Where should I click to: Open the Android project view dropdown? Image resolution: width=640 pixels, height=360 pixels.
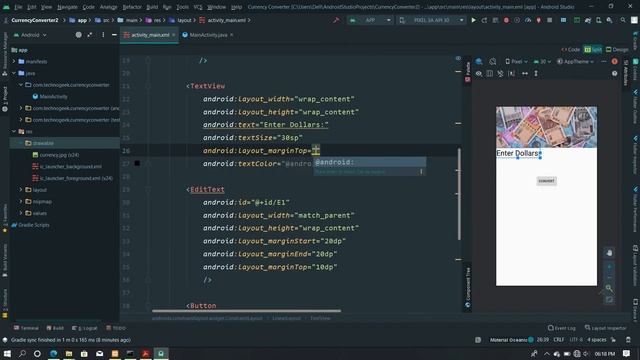coord(31,35)
